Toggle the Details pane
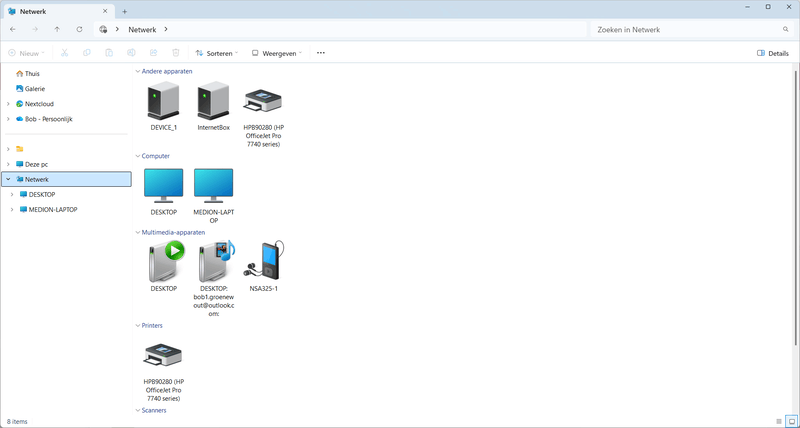The width and height of the screenshot is (800, 428). tap(772, 53)
